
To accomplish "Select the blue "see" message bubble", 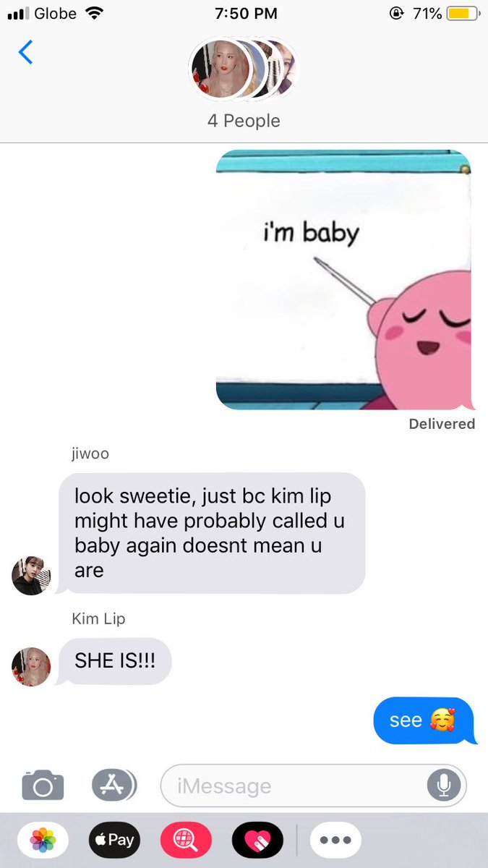I will tap(424, 720).
